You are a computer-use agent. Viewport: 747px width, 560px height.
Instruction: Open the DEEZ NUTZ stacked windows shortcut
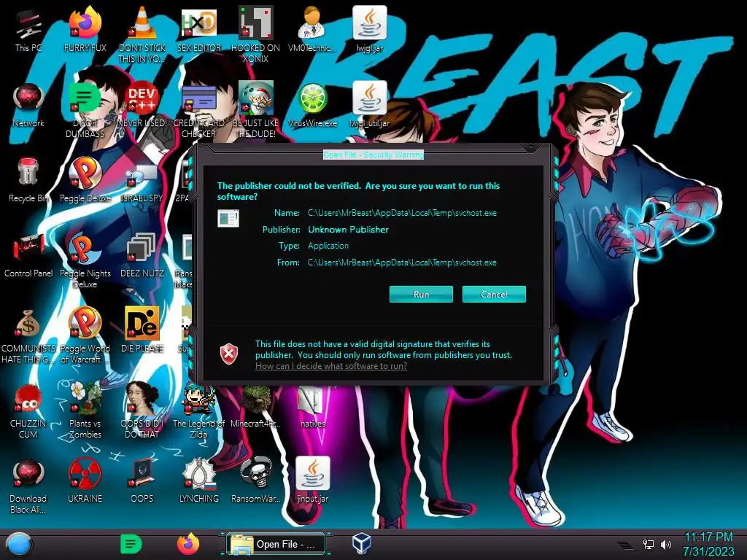142,256
